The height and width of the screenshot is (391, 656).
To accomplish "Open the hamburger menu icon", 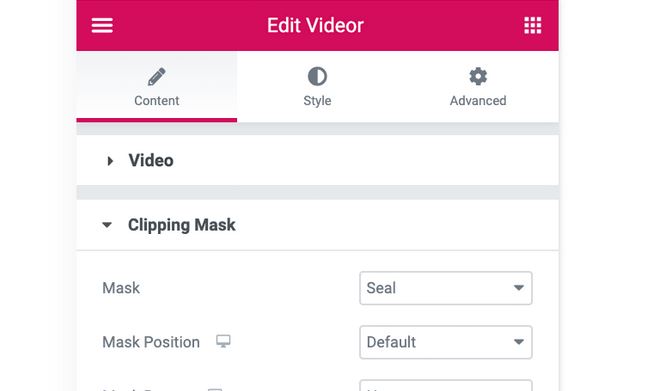I will click(x=102, y=26).
